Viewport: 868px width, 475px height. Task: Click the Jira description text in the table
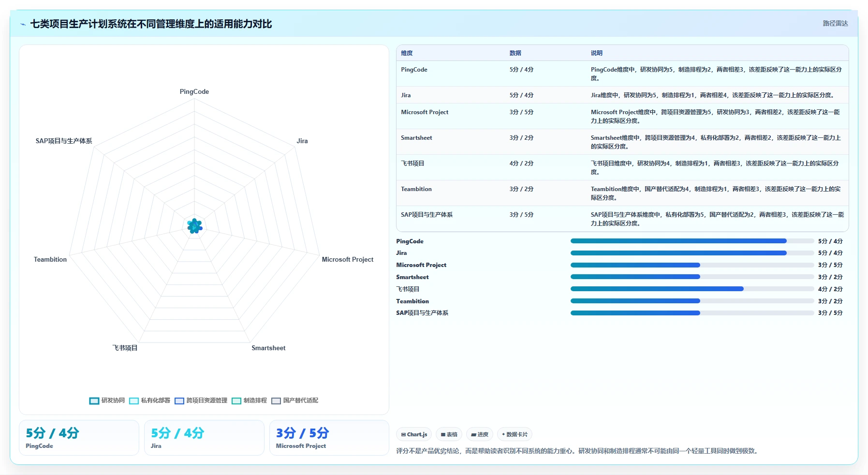pyautogui.click(x=713, y=95)
